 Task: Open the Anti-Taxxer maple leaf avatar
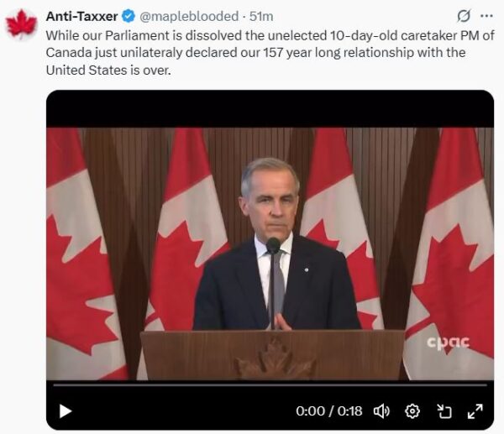point(21,24)
